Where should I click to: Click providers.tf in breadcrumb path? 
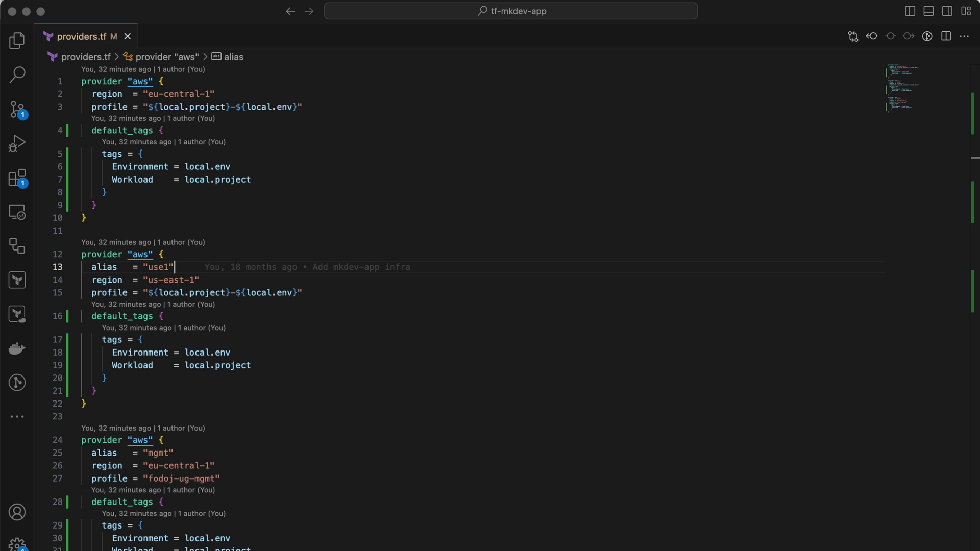[x=86, y=57]
